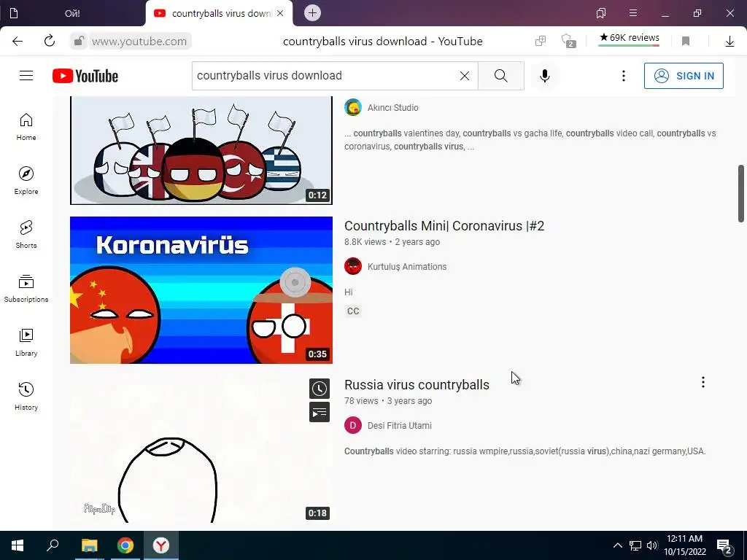The width and height of the screenshot is (747, 560).
Task: Go to Home in sidebar
Action: point(26,127)
